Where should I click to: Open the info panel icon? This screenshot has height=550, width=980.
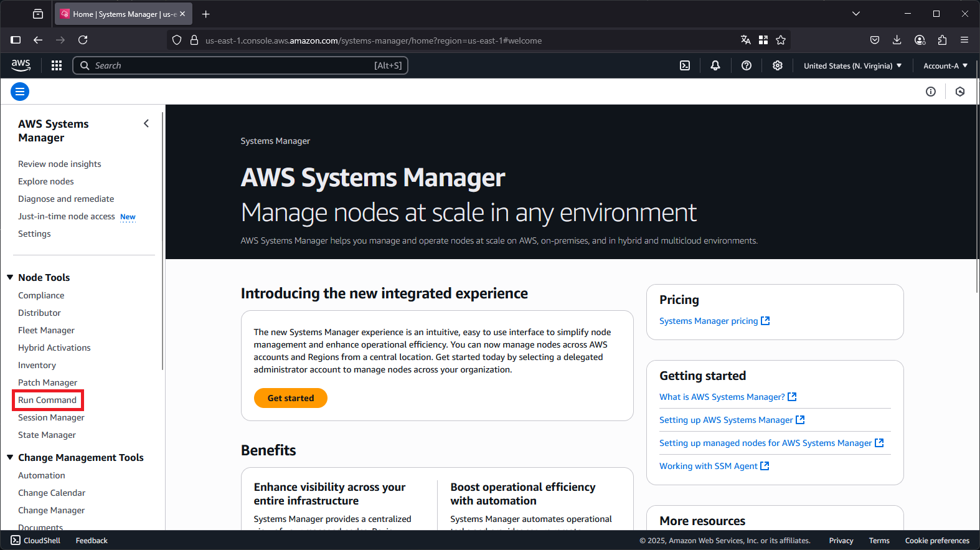click(x=931, y=92)
